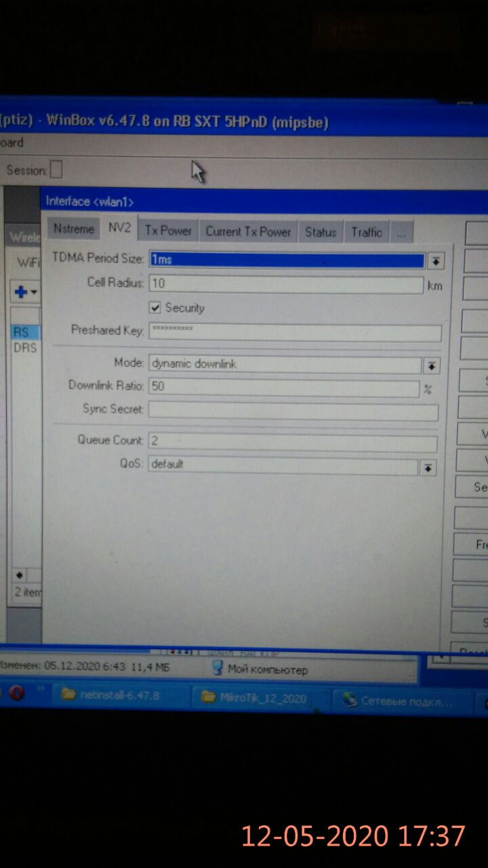Click the '...' more tabs button

(402, 233)
